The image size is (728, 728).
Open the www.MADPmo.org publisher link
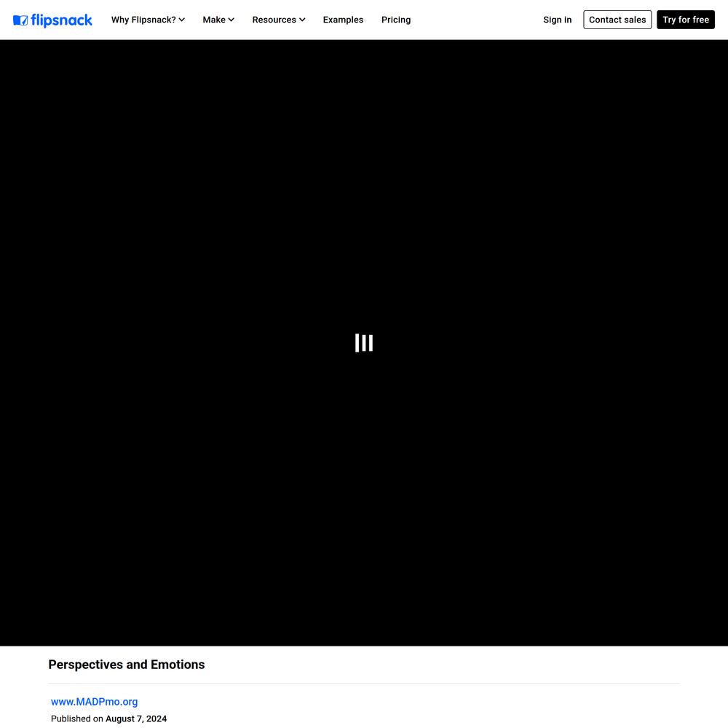94,702
